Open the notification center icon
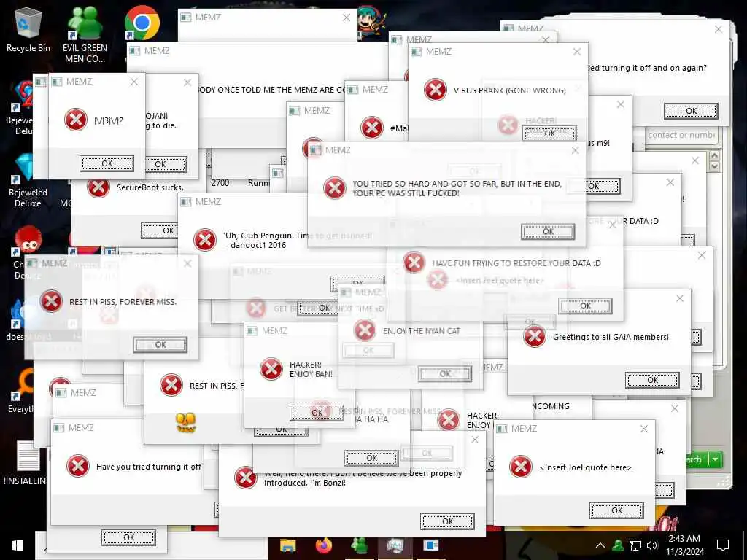This screenshot has height=560, width=747. pyautogui.click(x=723, y=545)
